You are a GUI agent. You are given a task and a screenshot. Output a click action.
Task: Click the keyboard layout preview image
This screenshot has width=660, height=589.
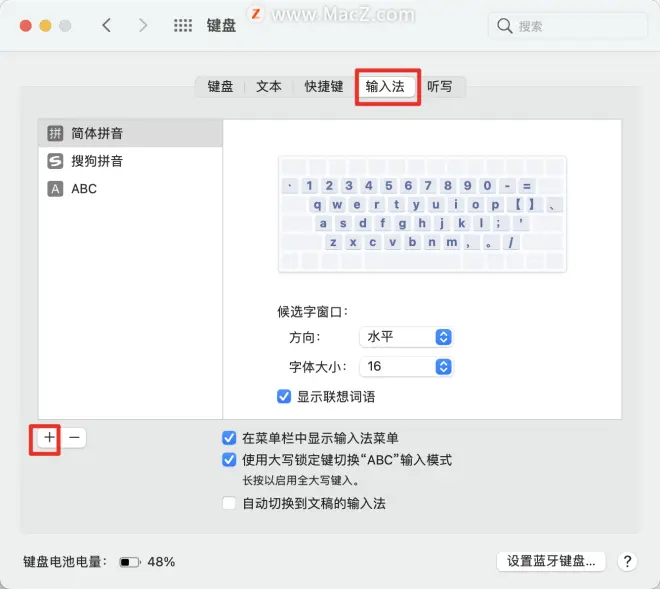422,214
